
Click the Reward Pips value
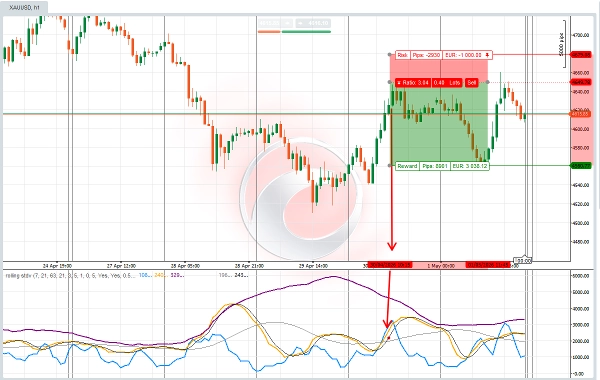[435, 166]
